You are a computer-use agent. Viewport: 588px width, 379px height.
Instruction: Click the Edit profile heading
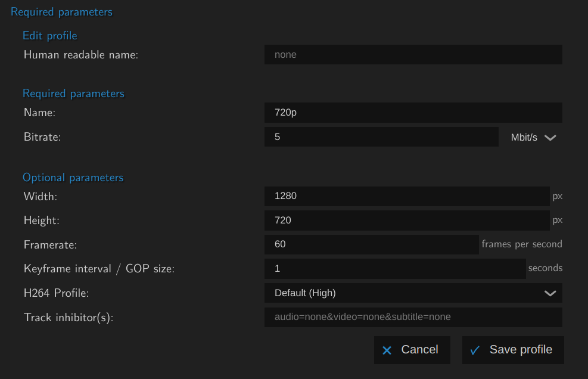[50, 36]
